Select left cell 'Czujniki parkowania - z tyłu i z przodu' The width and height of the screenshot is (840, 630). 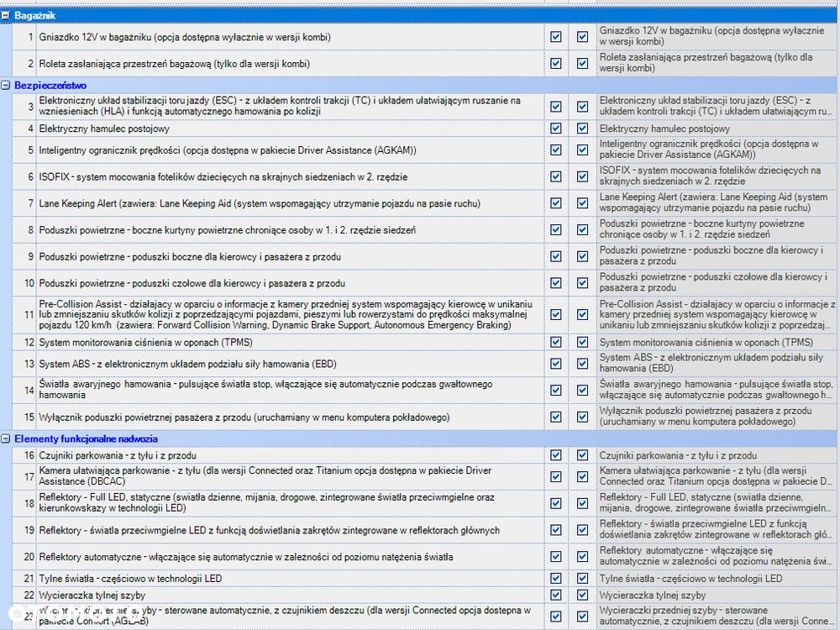tap(291, 454)
